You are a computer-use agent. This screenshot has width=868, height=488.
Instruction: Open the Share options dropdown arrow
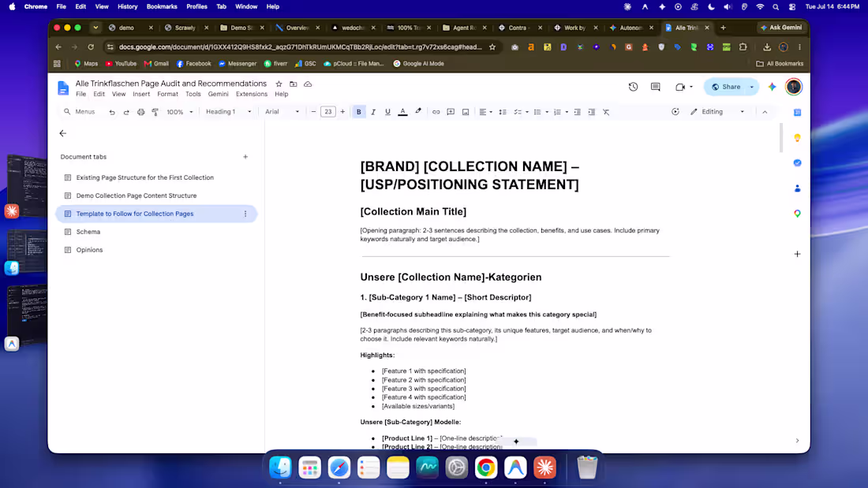pyautogui.click(x=752, y=87)
